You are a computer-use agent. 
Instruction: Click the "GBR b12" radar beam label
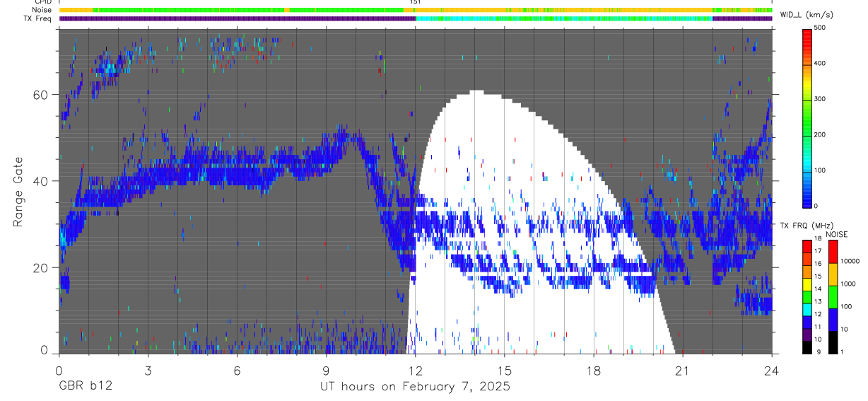[85, 387]
